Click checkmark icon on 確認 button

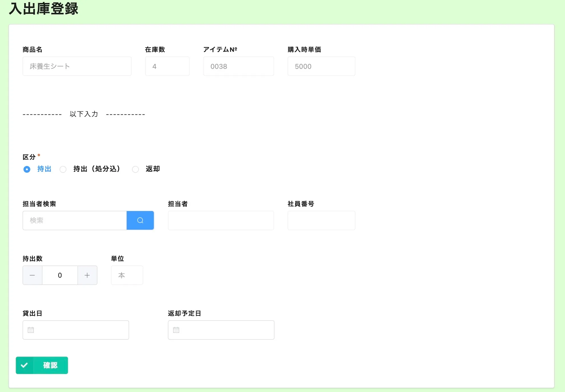(25, 365)
